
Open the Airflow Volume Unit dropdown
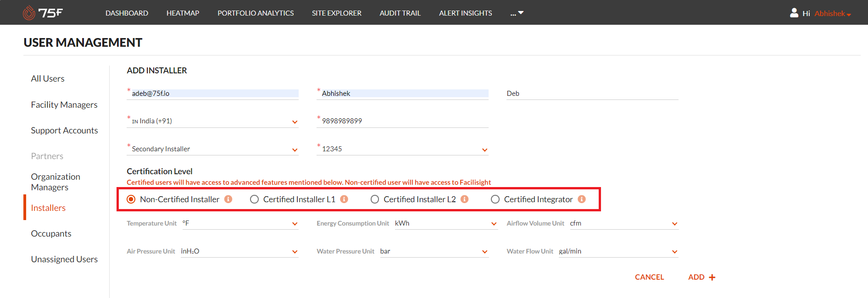(624, 224)
